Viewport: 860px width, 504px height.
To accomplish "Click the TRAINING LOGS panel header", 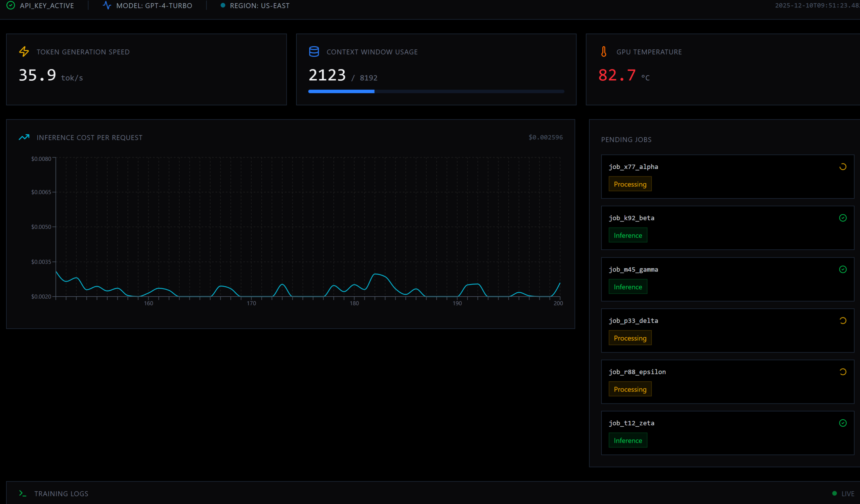I will 61,494.
